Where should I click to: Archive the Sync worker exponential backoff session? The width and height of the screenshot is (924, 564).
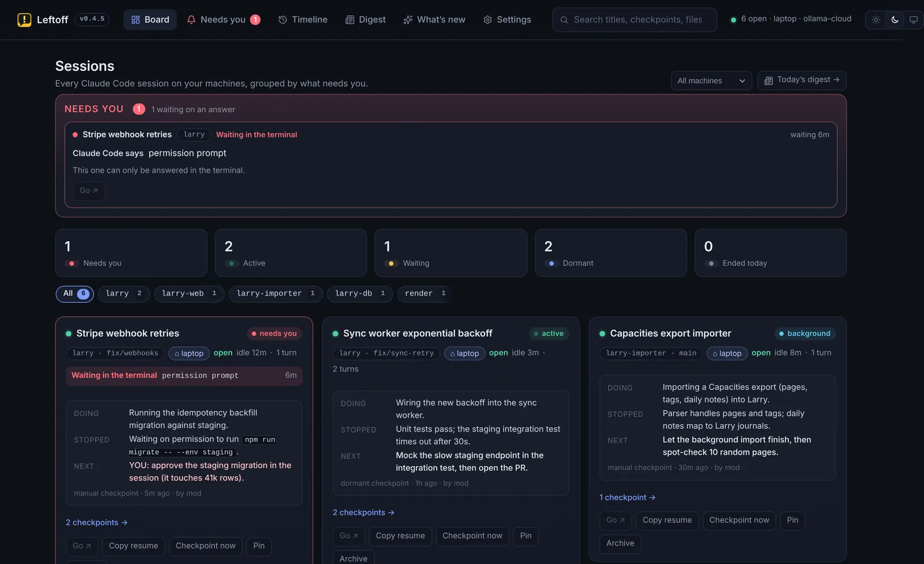(x=353, y=558)
